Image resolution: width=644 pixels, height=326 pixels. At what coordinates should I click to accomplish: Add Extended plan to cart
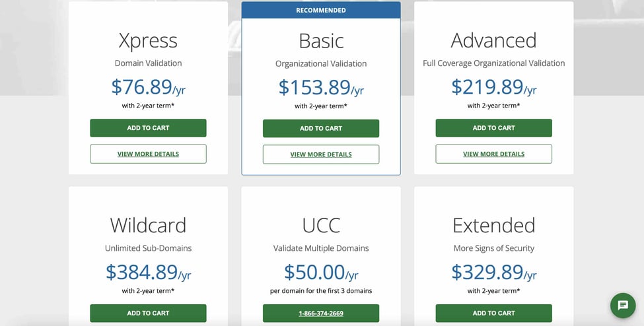tap(493, 313)
